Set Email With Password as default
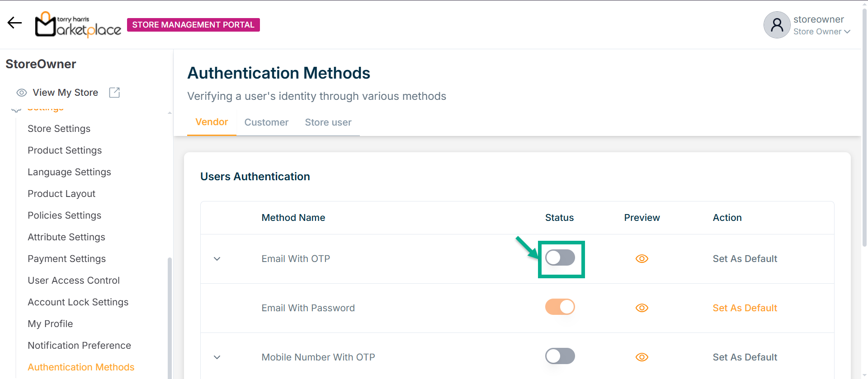 745,308
